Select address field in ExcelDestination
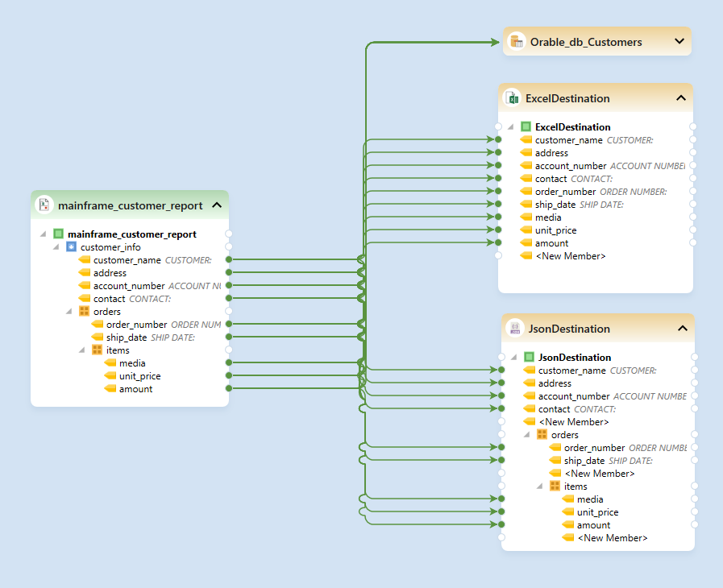The width and height of the screenshot is (723, 588). (x=551, y=152)
